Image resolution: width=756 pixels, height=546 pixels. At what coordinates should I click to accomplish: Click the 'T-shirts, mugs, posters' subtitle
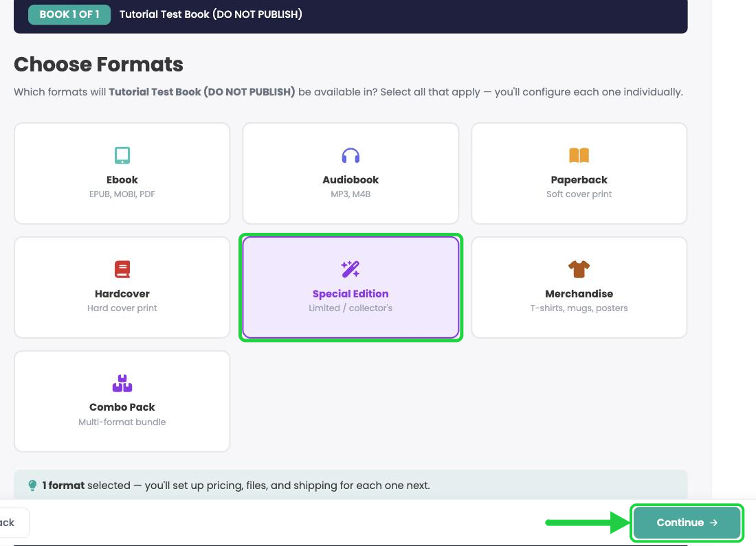pyautogui.click(x=579, y=308)
